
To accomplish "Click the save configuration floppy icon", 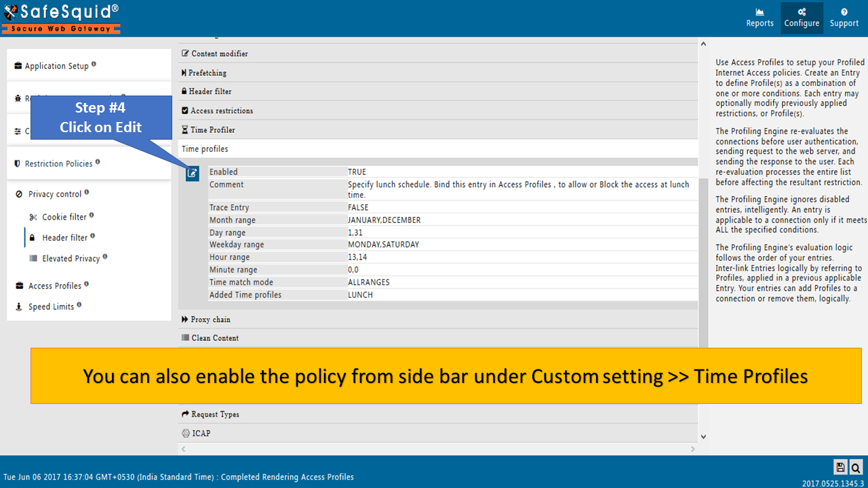I will (840, 467).
